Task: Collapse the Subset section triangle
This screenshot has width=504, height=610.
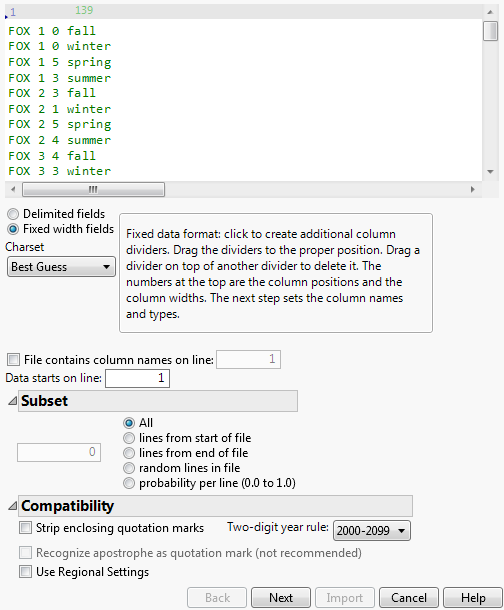Action: point(12,400)
